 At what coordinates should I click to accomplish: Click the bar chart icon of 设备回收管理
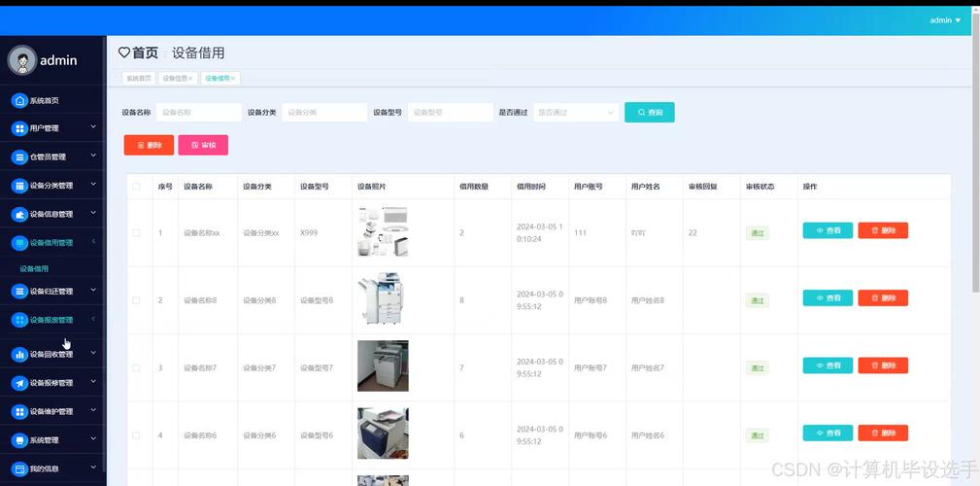[19, 355]
